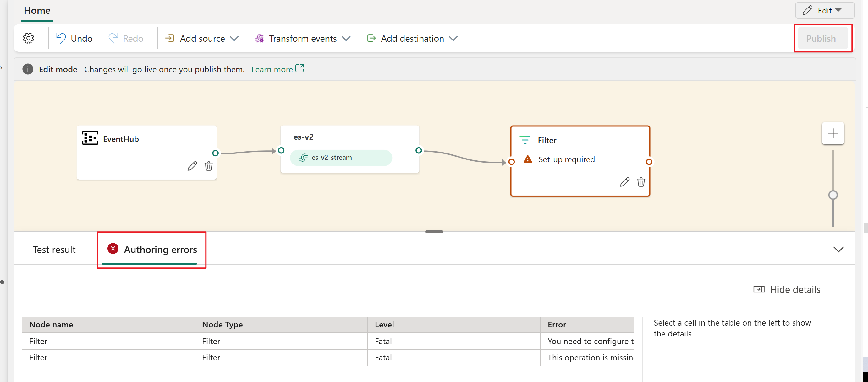Click the Add source icon in toolbar
868x382 pixels.
click(x=169, y=38)
